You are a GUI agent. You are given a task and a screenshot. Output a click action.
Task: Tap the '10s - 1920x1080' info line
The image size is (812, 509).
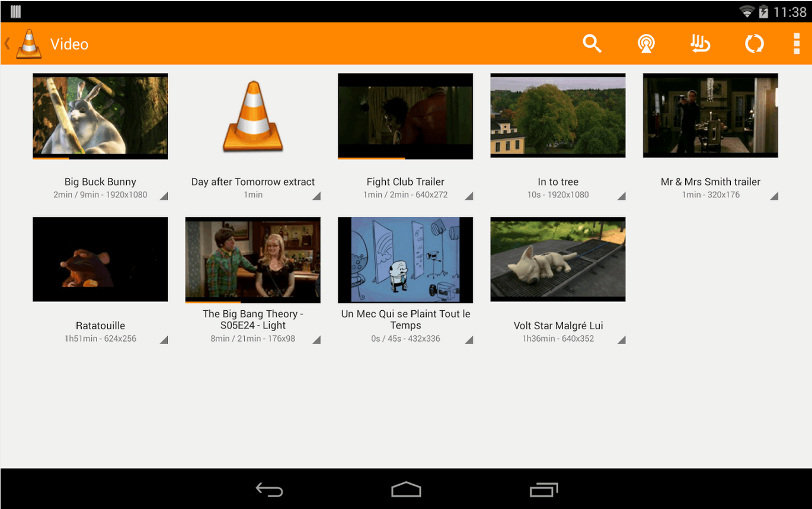point(558,195)
